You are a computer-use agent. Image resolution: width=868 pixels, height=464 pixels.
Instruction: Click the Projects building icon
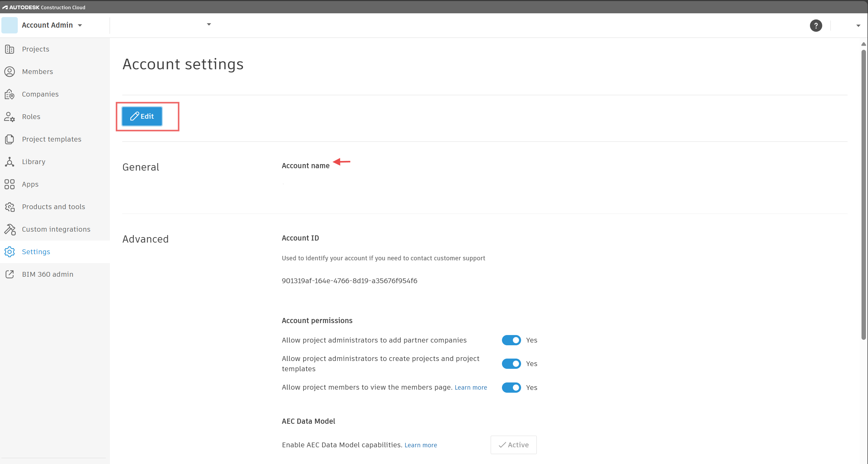pyautogui.click(x=10, y=49)
